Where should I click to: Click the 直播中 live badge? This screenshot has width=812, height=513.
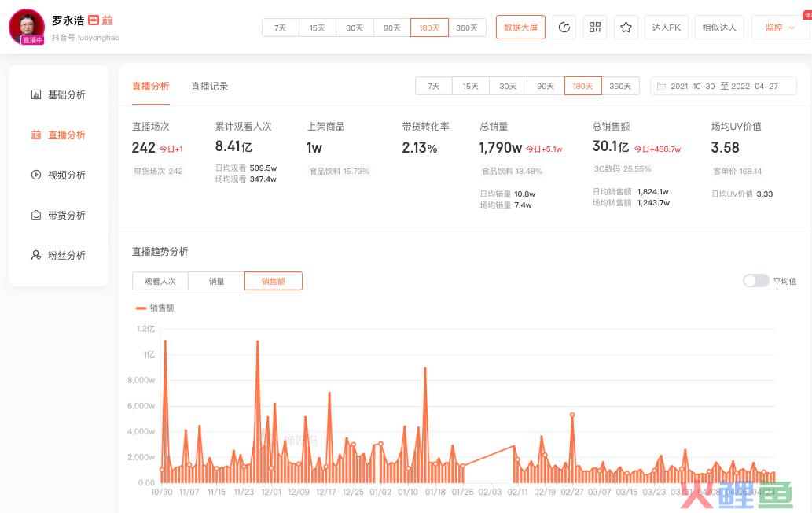tap(32, 40)
